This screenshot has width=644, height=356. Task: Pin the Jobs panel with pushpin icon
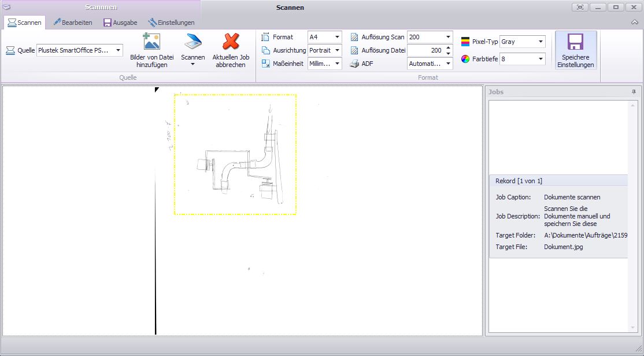point(634,92)
